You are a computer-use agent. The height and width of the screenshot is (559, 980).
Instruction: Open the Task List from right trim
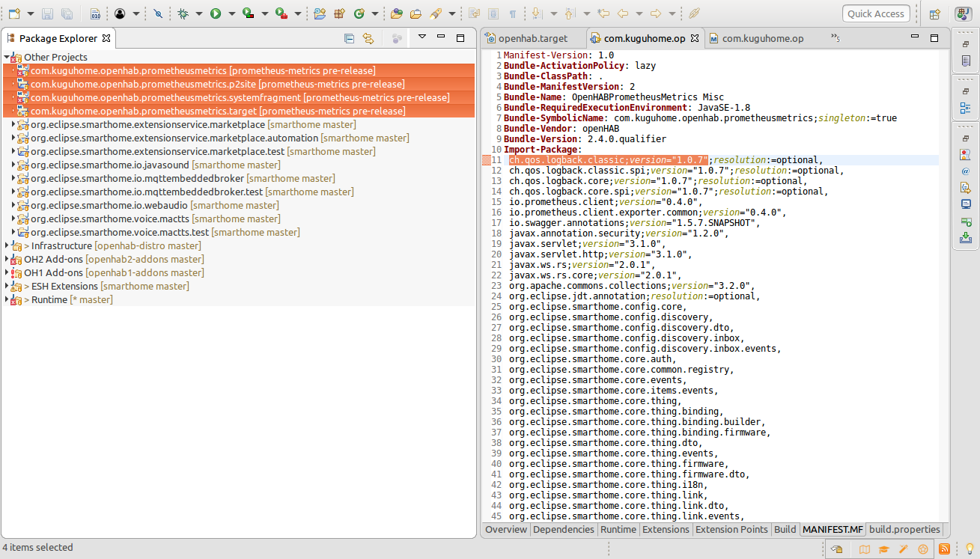pos(966,61)
